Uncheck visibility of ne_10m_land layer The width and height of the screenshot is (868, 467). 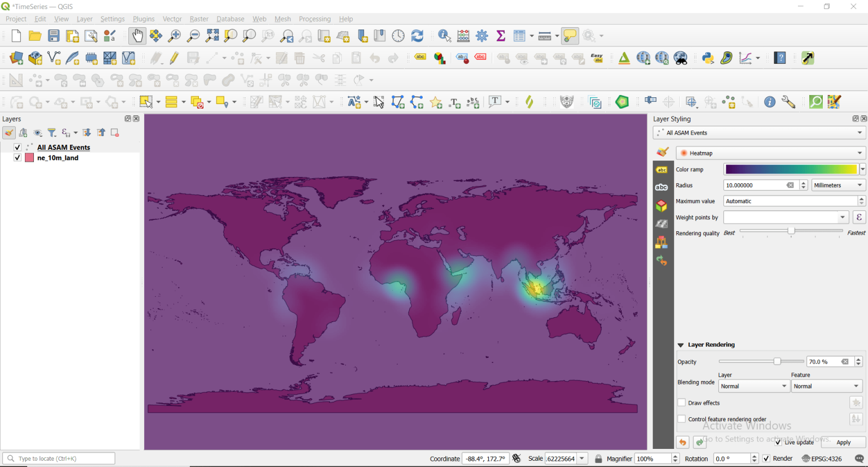[17, 158]
